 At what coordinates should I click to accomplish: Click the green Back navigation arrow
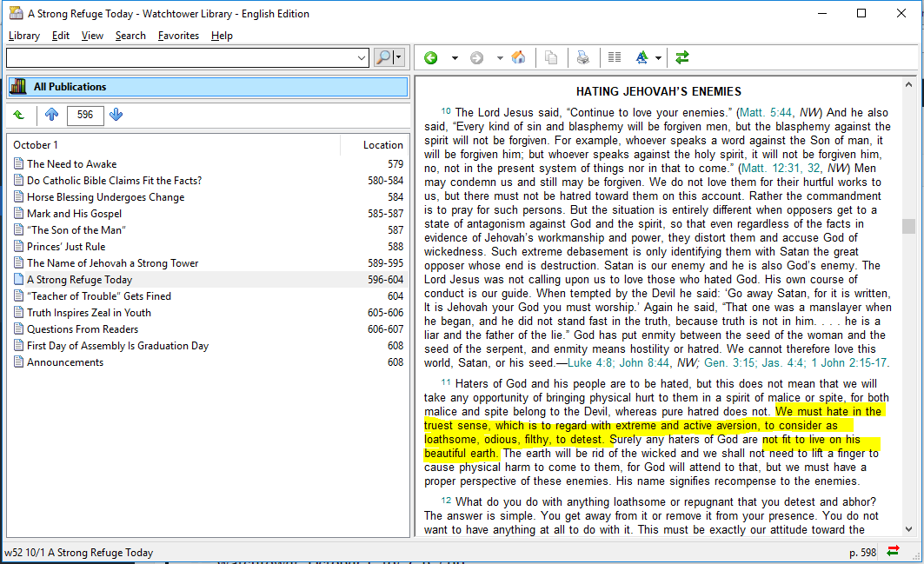pyautogui.click(x=431, y=58)
